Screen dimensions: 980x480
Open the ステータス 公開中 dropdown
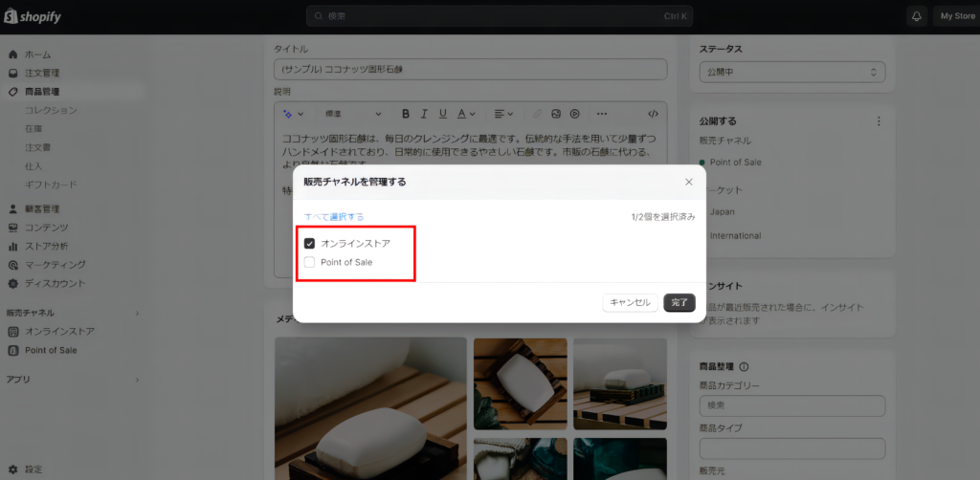click(791, 72)
